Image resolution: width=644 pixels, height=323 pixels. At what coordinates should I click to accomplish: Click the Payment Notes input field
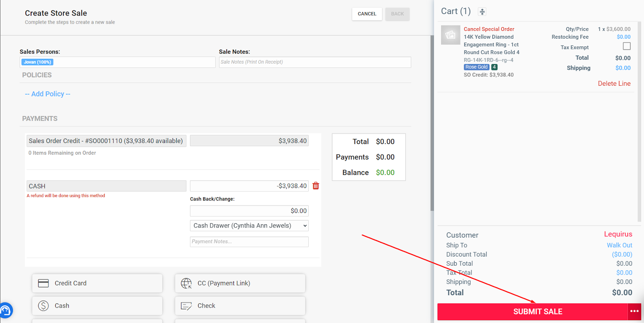(249, 242)
